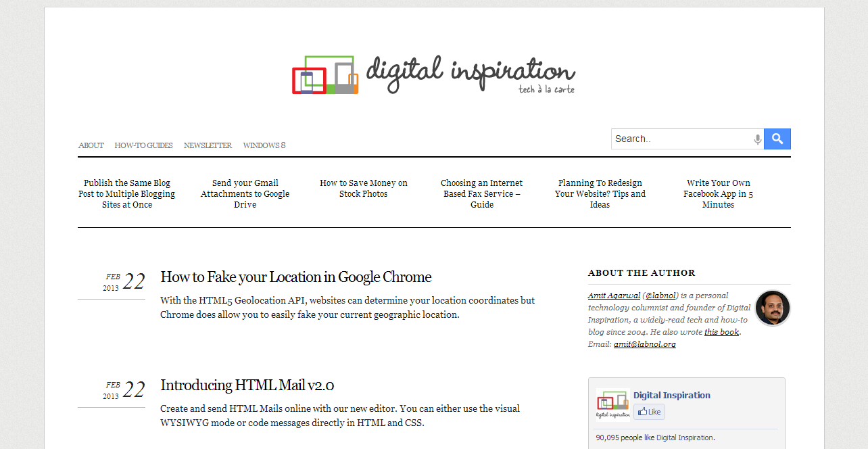Screen dimensions: 868x449
Task: Open 'How to Fake your Location' article
Action: coord(296,277)
